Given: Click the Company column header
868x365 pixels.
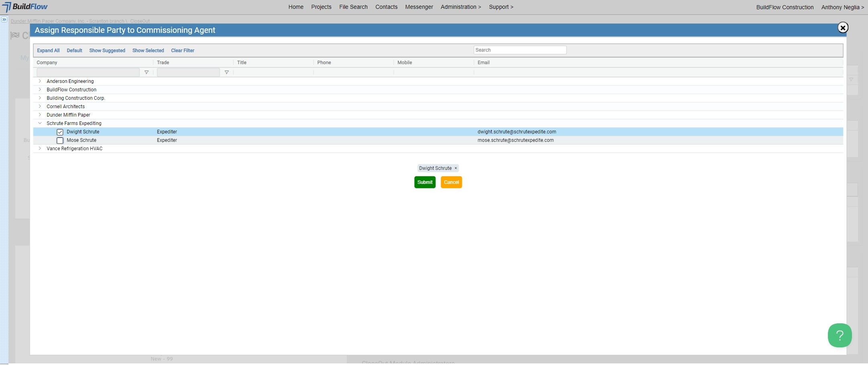Looking at the screenshot, I should [x=47, y=63].
